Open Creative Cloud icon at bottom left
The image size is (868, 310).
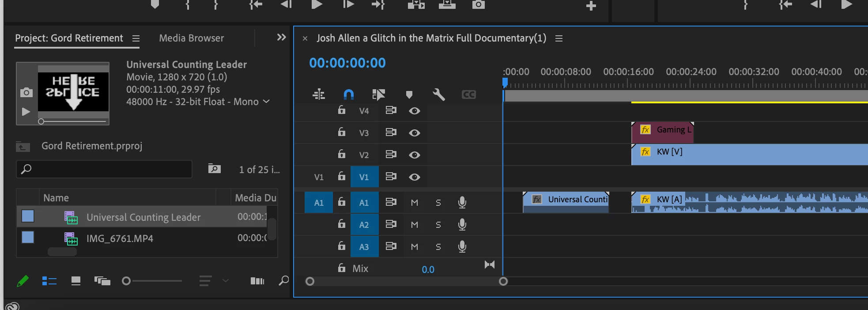pos(12,306)
